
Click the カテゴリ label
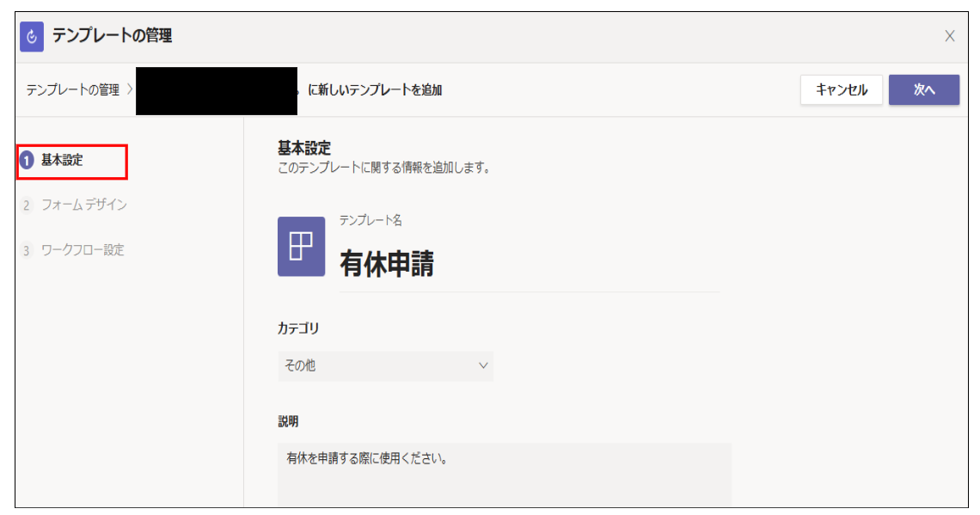pos(298,328)
